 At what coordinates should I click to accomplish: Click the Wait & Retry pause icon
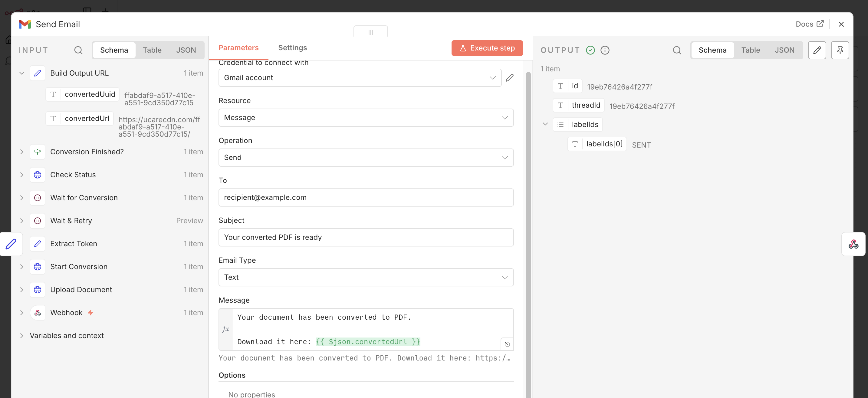click(38, 220)
